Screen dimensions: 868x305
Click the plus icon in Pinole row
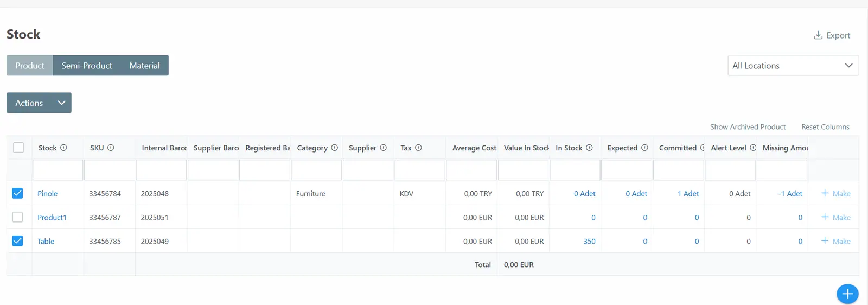coord(825,193)
